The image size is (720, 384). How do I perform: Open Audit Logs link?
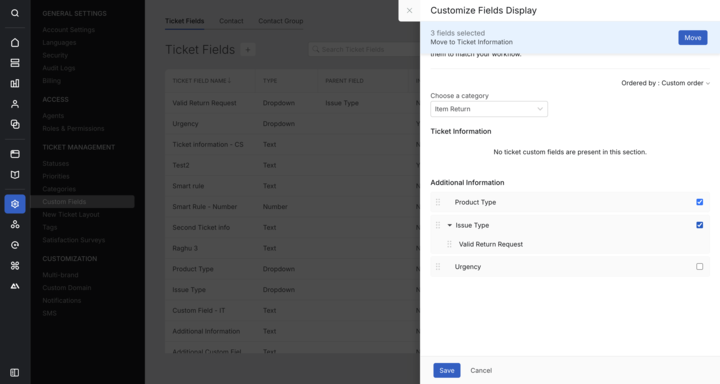[59, 68]
